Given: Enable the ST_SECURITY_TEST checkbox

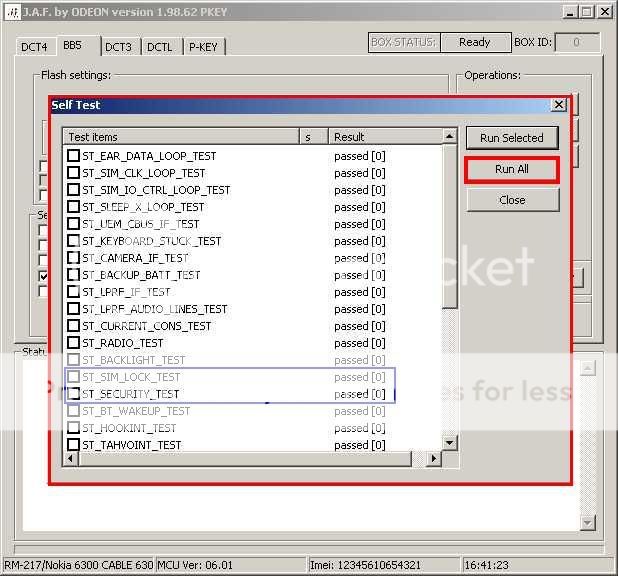Looking at the screenshot, I should [73, 394].
